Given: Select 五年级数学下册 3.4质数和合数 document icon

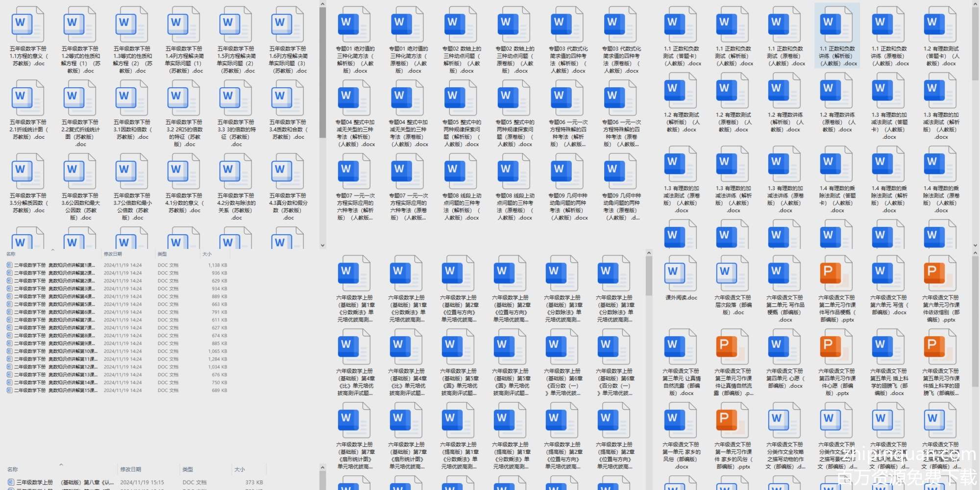Looking at the screenshot, I should [288, 98].
